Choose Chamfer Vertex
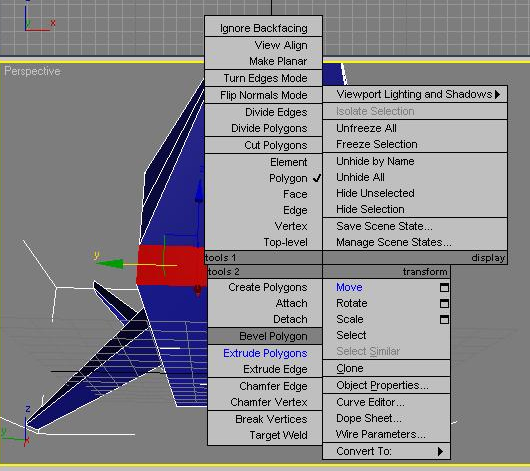 (265, 402)
